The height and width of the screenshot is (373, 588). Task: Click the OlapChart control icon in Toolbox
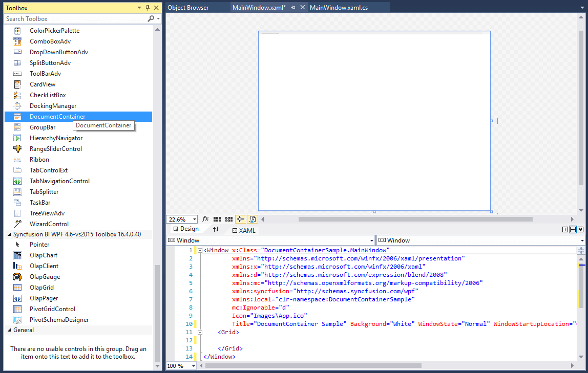click(x=17, y=255)
